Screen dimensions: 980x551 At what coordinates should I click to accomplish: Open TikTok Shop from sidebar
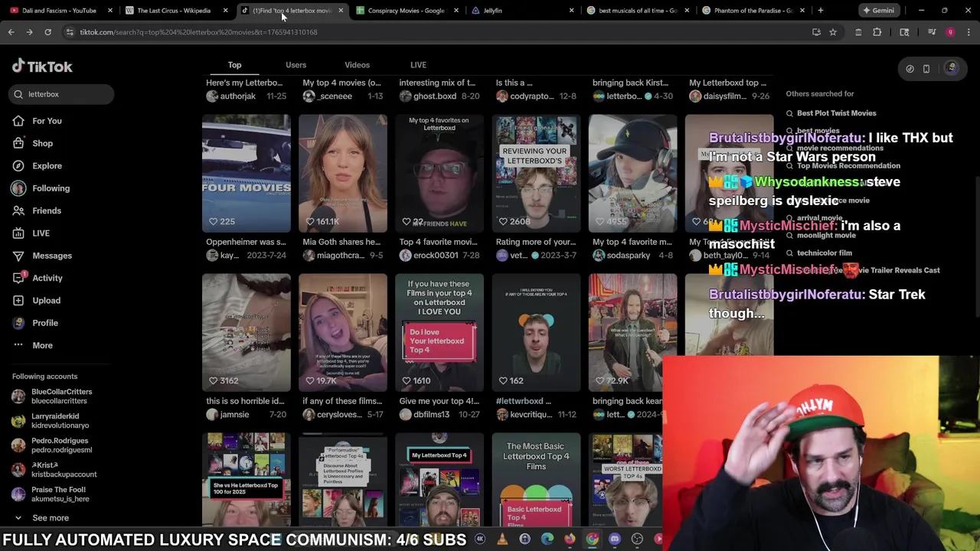coord(42,143)
